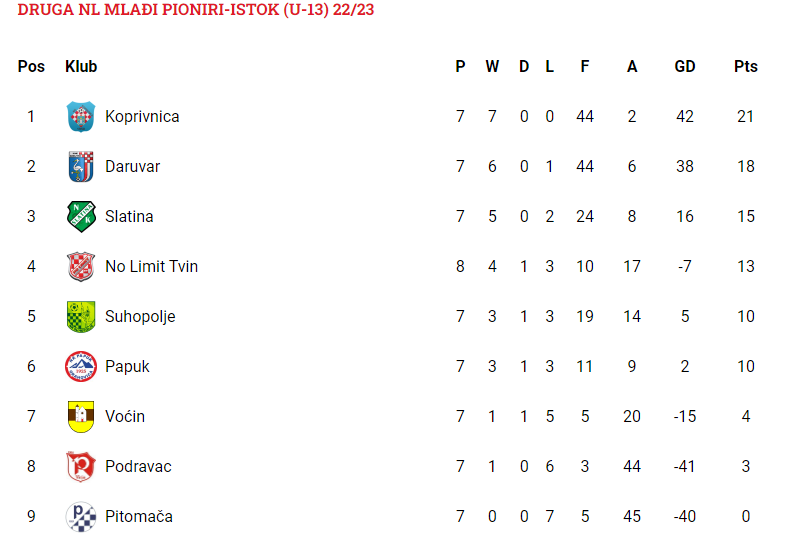Click the red Podravac club crest

[81, 466]
